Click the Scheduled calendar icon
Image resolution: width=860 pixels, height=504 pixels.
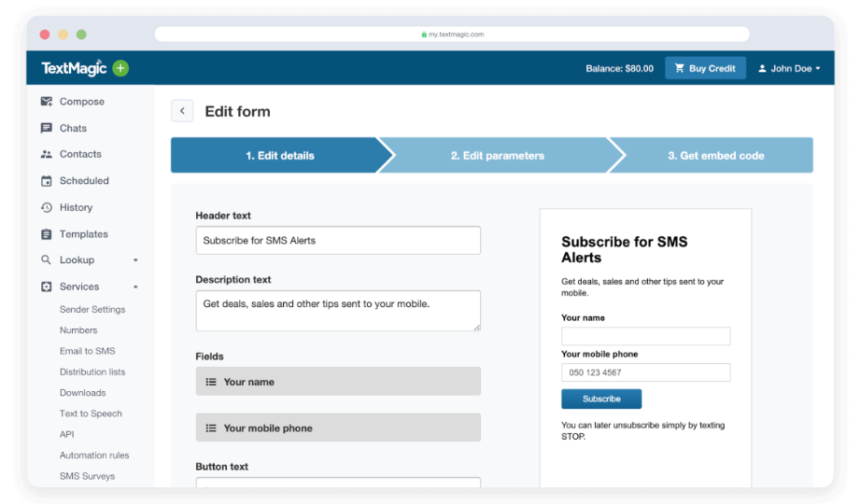click(x=47, y=181)
